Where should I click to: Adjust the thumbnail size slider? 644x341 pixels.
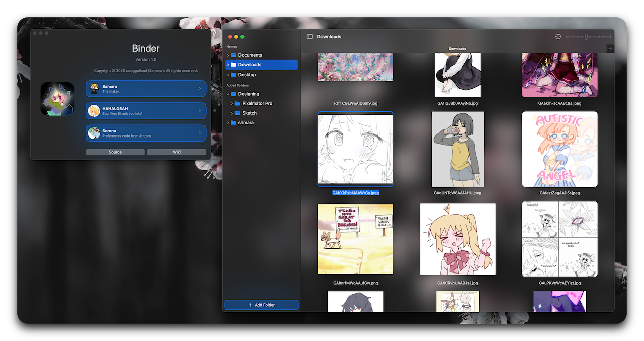pos(585,36)
